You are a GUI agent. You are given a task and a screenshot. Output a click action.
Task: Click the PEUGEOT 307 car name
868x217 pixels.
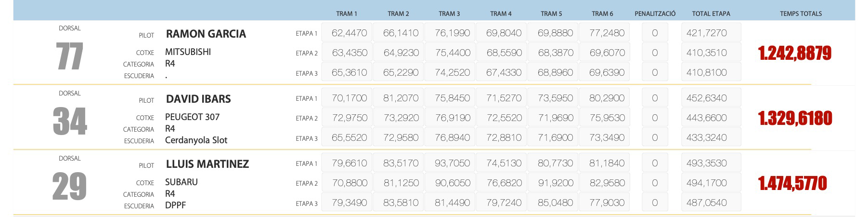(x=192, y=117)
